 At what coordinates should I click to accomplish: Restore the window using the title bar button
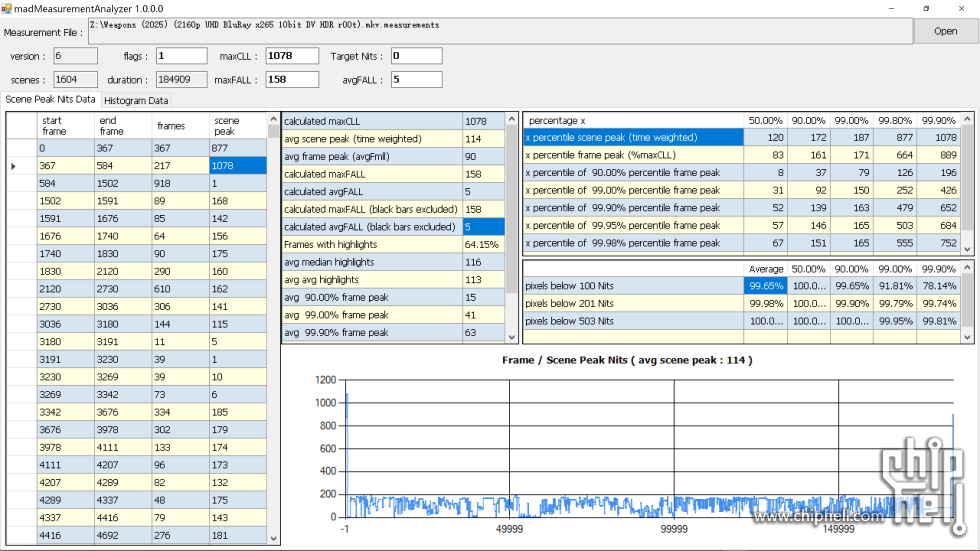[924, 8]
